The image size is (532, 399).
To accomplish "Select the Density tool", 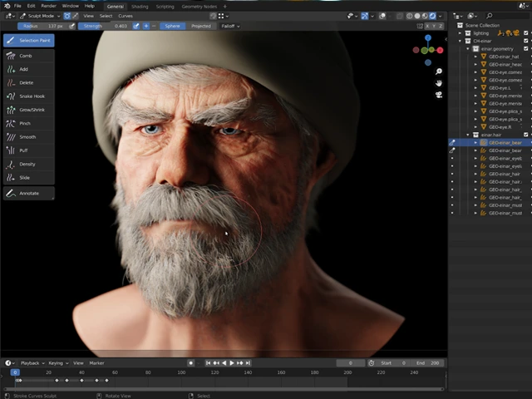I will 27,164.
